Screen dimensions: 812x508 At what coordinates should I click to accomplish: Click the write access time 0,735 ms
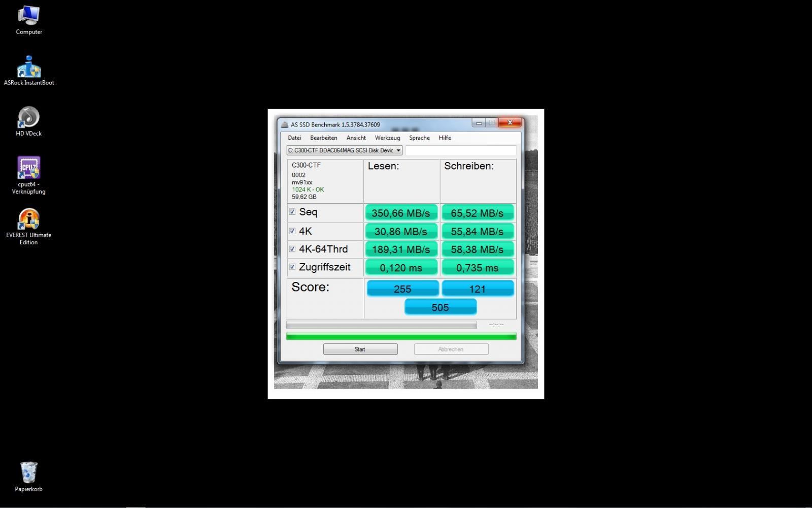tap(478, 268)
